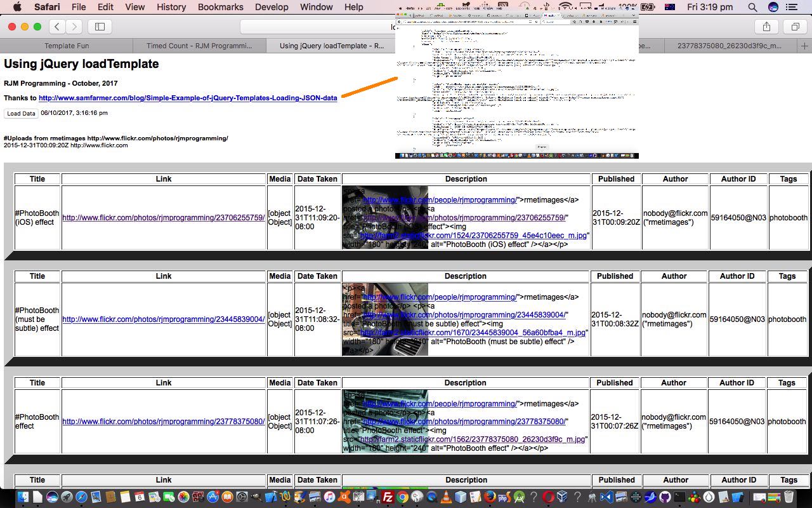Open the File menu
Viewport: 812px width, 508px height.
(x=79, y=7)
